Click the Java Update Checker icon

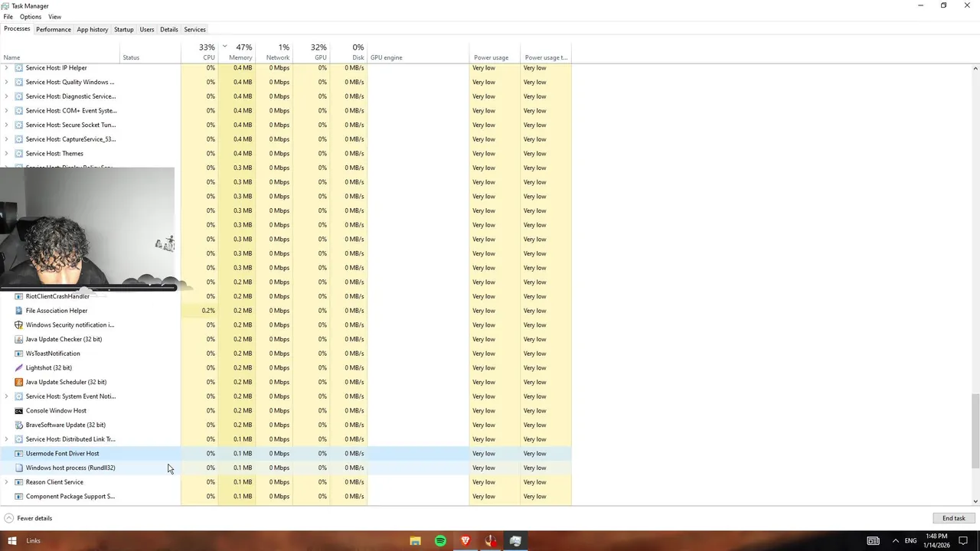point(19,339)
